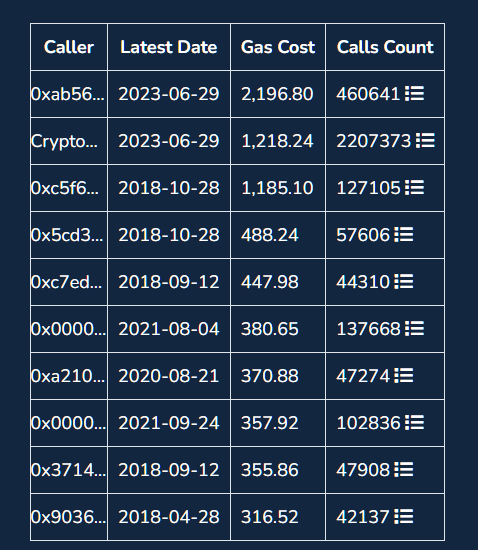Open the list icon next to 137668

415,329
